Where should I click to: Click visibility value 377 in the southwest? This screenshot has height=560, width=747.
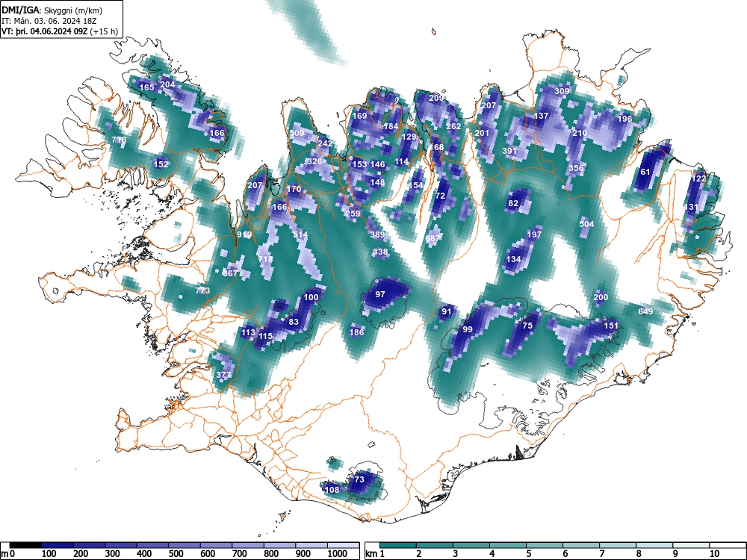pyautogui.click(x=223, y=376)
